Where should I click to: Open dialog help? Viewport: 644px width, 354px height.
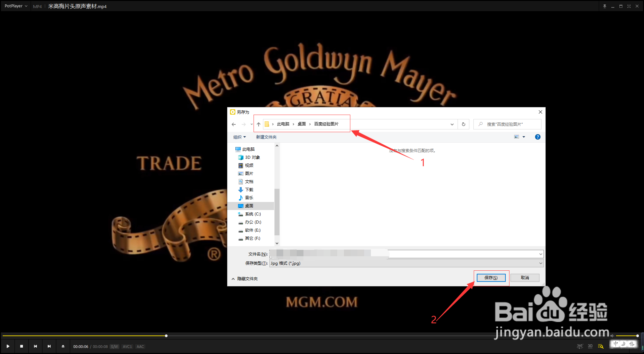pos(538,137)
